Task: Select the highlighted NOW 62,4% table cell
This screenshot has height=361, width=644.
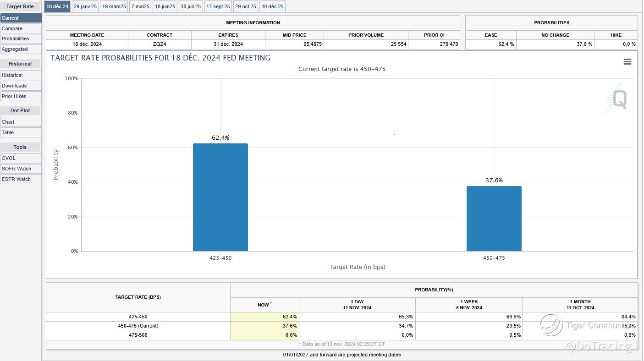Action: [264, 317]
